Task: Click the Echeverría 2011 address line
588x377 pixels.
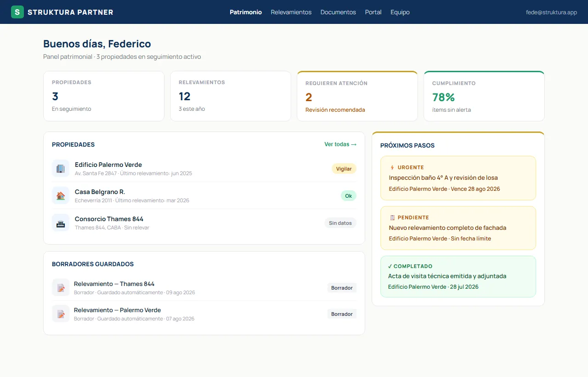Action: [132, 201]
